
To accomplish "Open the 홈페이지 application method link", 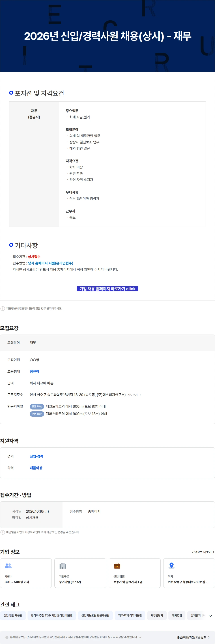I will coord(94,511).
